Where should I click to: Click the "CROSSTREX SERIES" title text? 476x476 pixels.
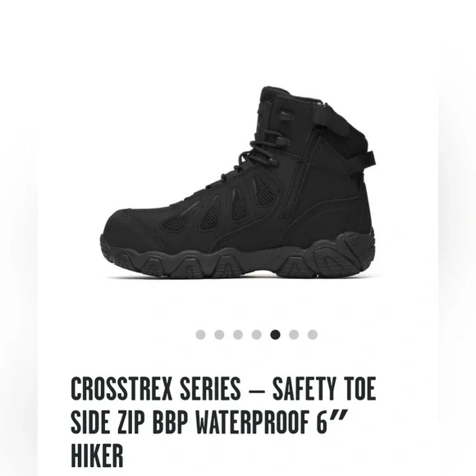click(156, 388)
